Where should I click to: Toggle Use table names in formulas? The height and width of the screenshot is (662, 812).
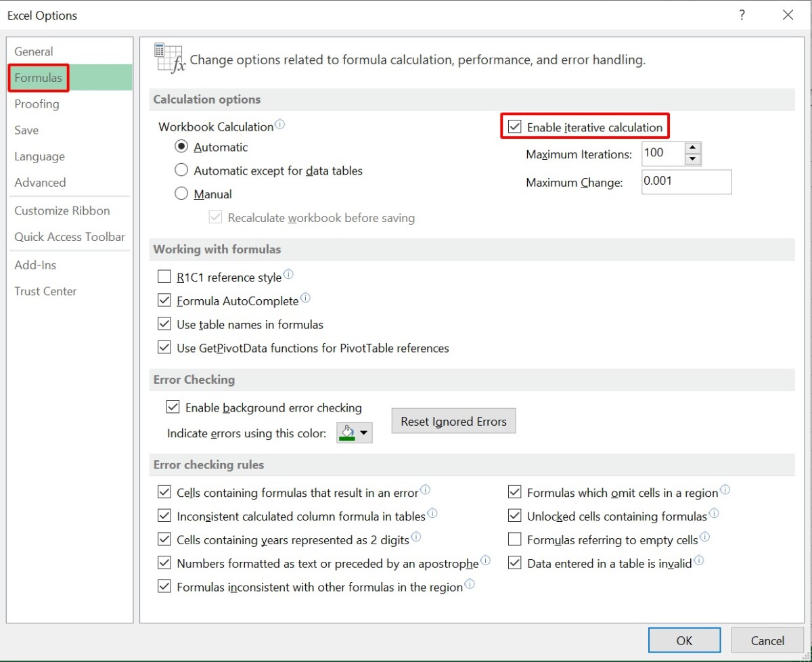[164, 324]
